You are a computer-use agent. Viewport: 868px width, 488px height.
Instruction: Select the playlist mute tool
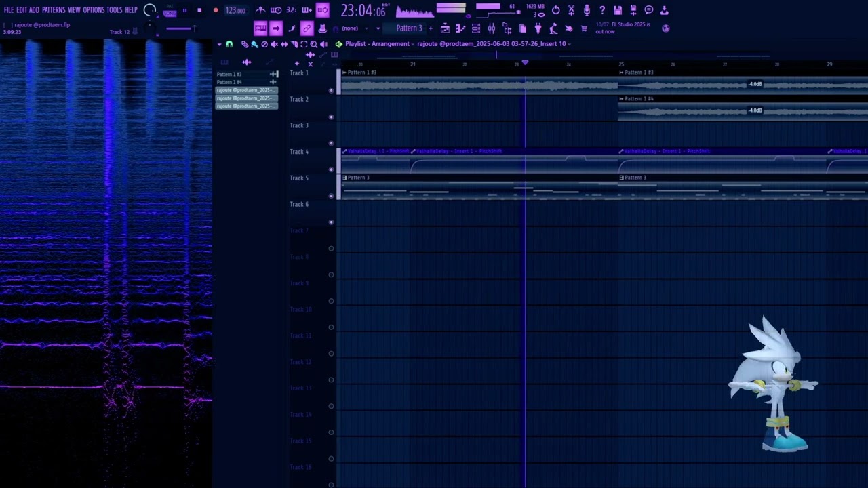[274, 44]
